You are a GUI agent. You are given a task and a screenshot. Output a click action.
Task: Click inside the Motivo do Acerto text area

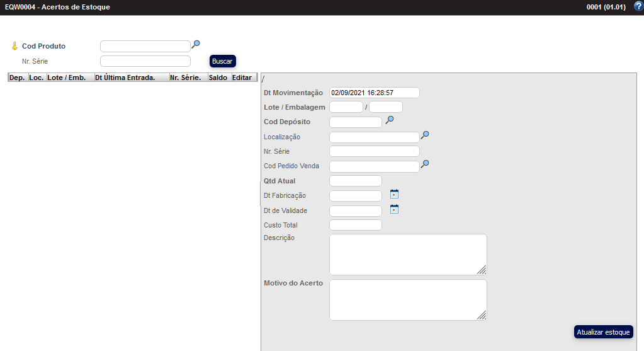tap(407, 300)
